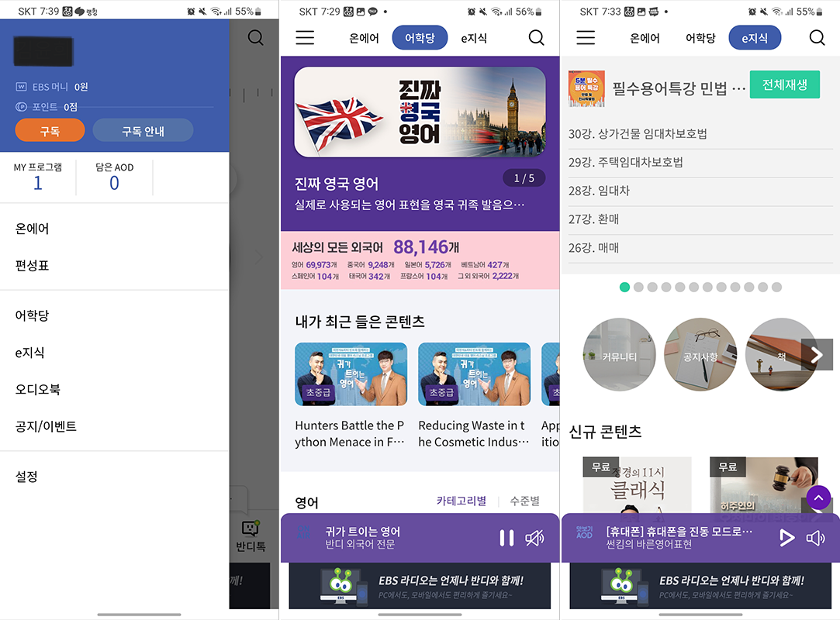Screen dimensions: 840x620
Task: Tap the 1 / 5 banner page indicator
Action: [x=524, y=178]
